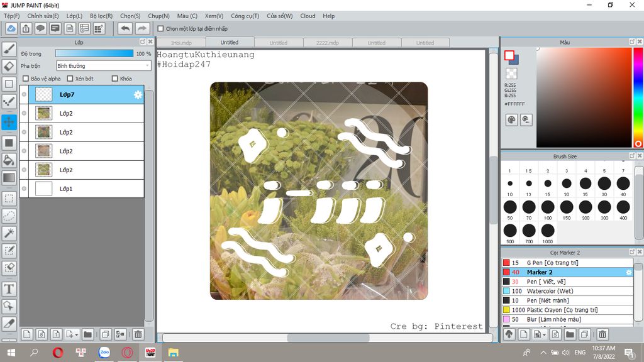Select the Magic Wand tool
This screenshot has height=362, width=644.
pos(9,233)
